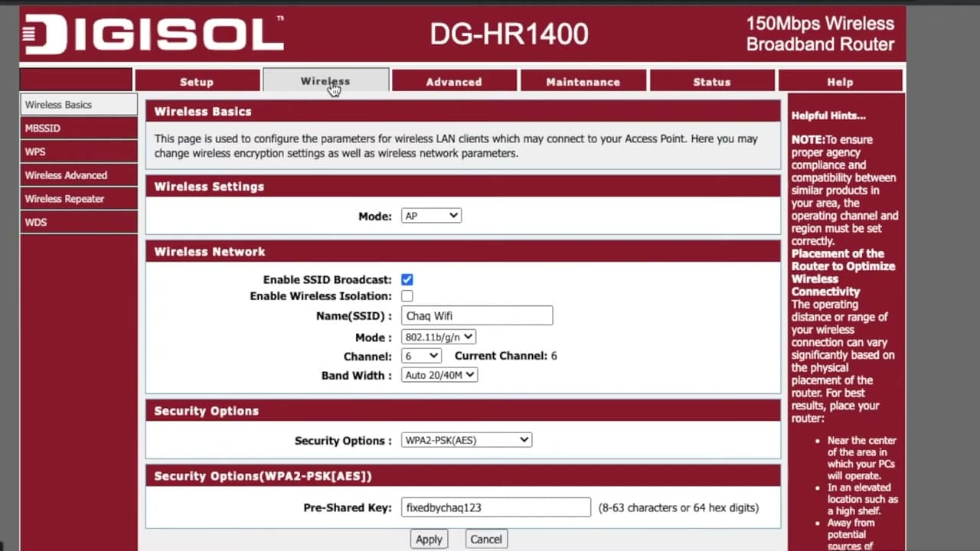
Task: Open the Help tab
Action: click(840, 81)
